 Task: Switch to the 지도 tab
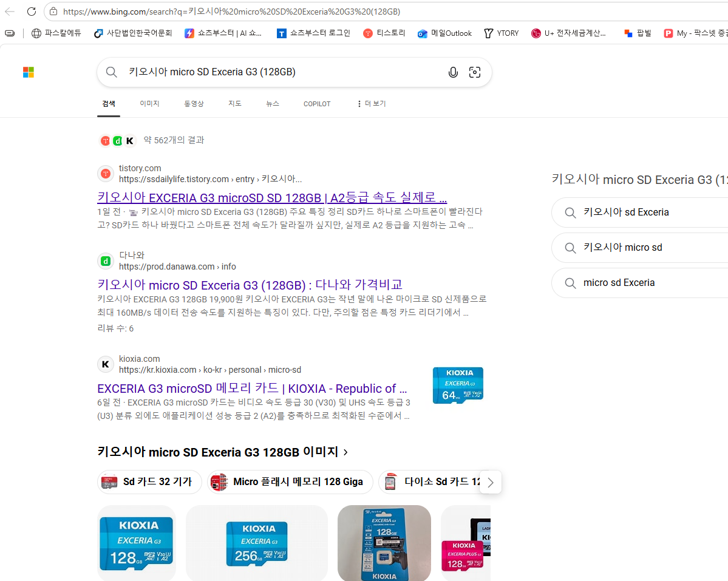click(x=235, y=103)
